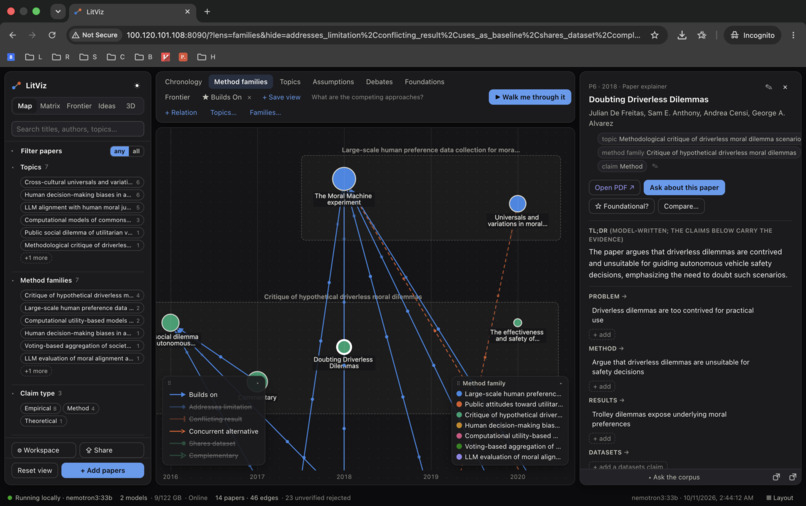Screen dimensions: 806x506
Task: Click the blue Large-scale human preference legend swatch
Action: click(x=459, y=394)
